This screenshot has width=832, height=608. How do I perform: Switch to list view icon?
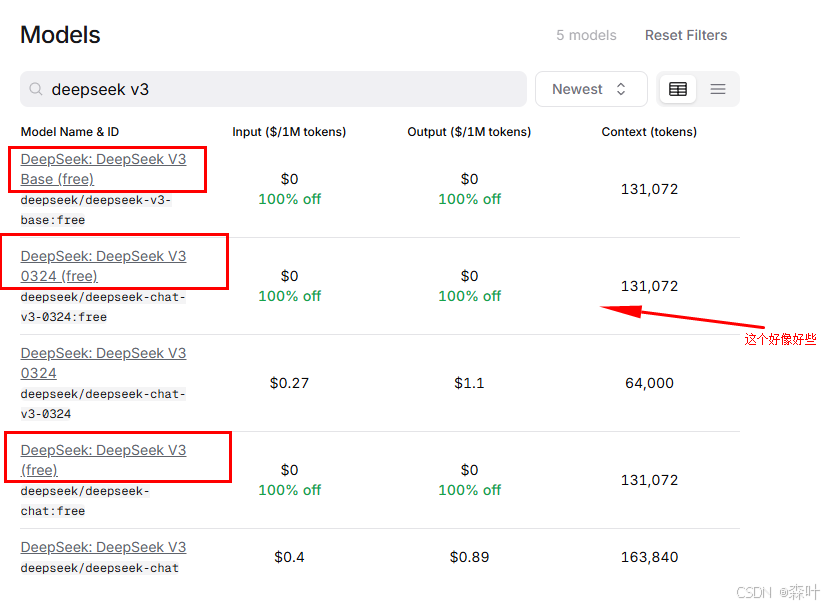[x=717, y=89]
